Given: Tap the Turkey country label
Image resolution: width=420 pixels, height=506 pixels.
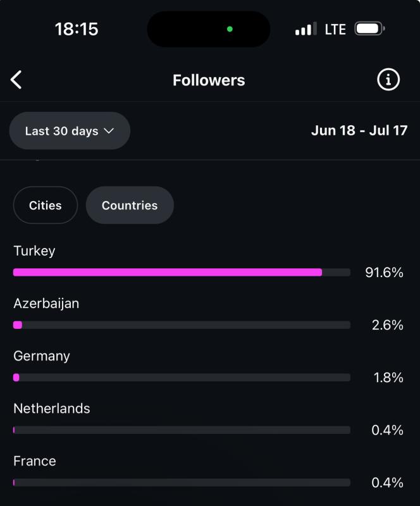Looking at the screenshot, I should click(x=34, y=251).
